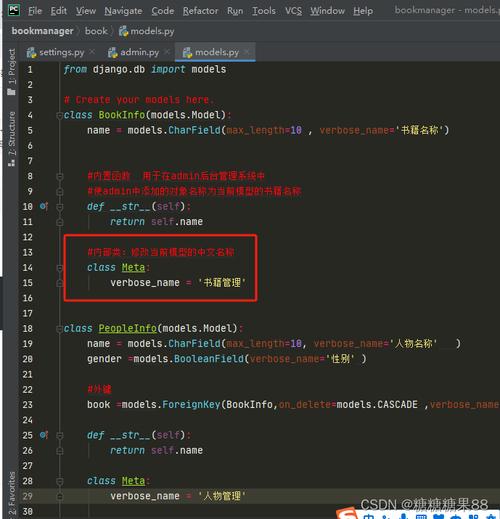Screen dimensions: 500x519
Task: Click the book folder breadcrumb
Action: pos(96,31)
